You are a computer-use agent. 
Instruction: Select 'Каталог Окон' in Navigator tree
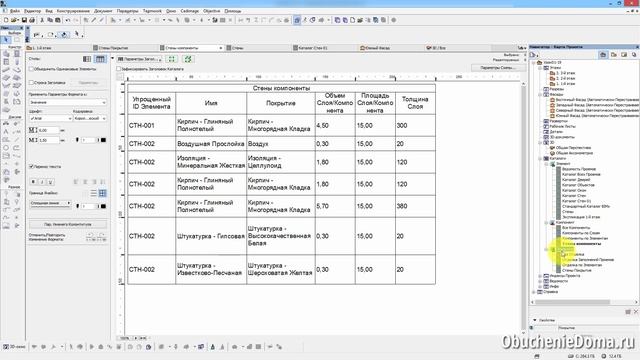(574, 190)
